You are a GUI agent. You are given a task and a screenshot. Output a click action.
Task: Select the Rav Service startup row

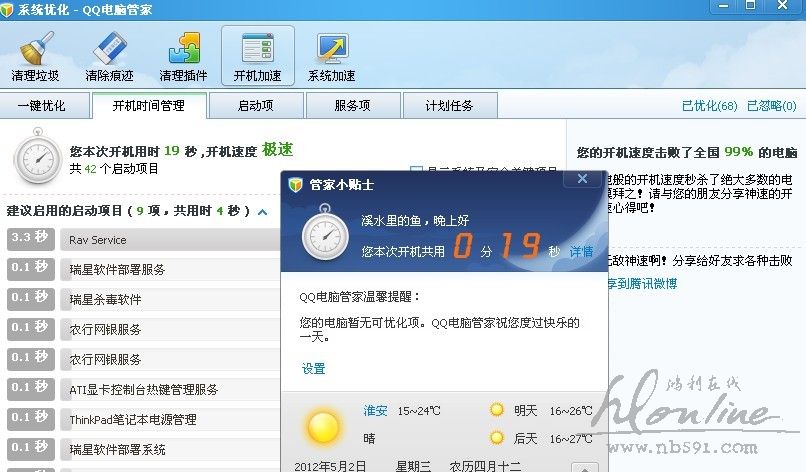coord(170,240)
